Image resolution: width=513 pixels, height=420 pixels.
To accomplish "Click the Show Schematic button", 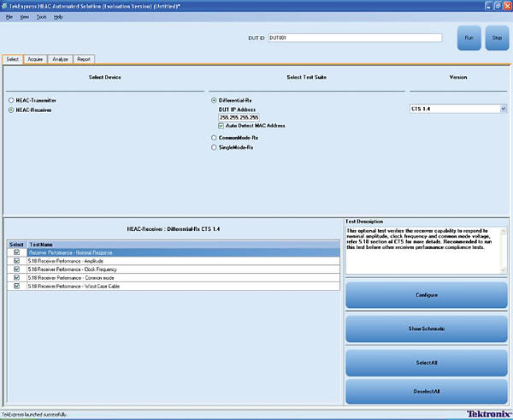I will click(x=426, y=328).
